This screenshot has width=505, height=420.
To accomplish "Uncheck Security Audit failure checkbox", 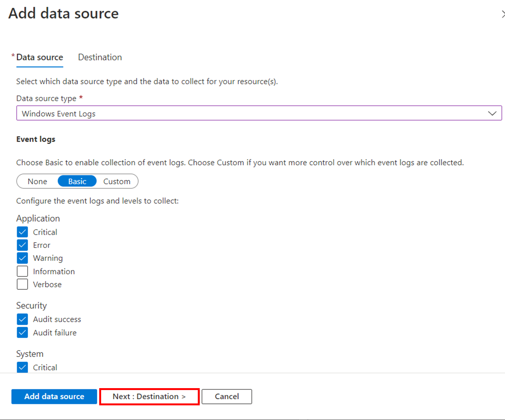I will point(22,333).
